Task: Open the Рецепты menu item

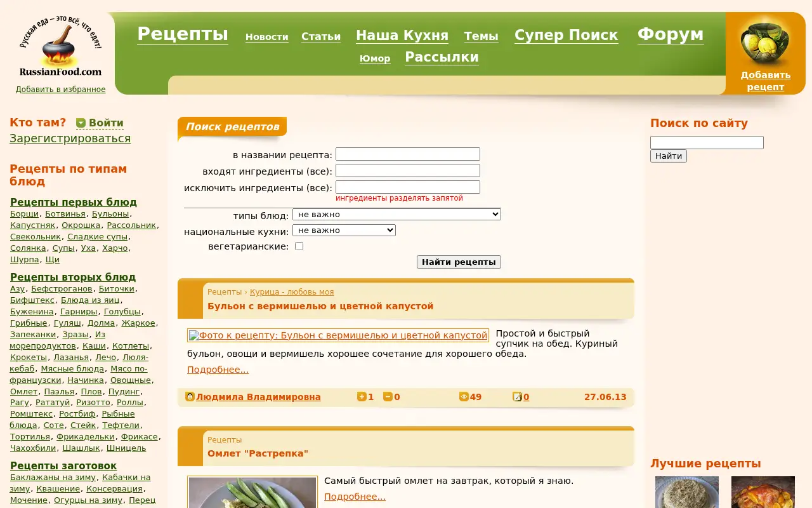Action: pyautogui.click(x=183, y=34)
